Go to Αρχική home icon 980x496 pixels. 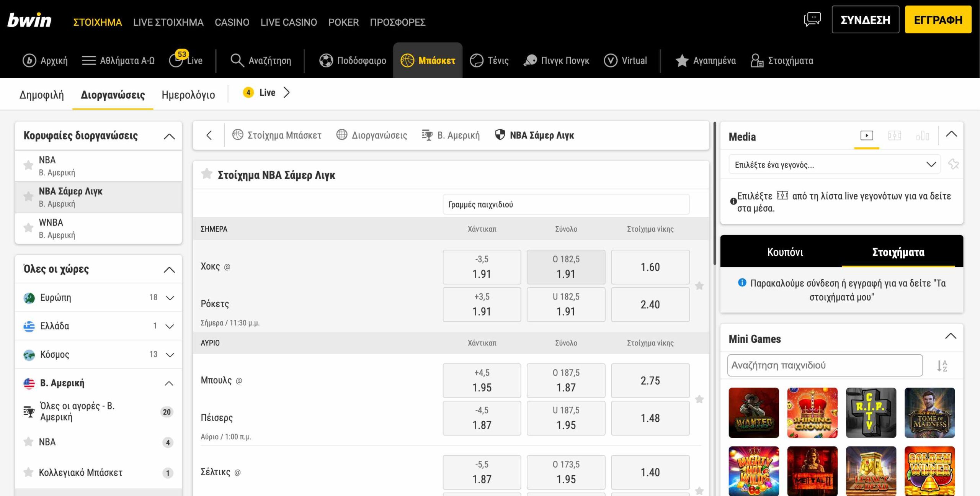coord(45,61)
